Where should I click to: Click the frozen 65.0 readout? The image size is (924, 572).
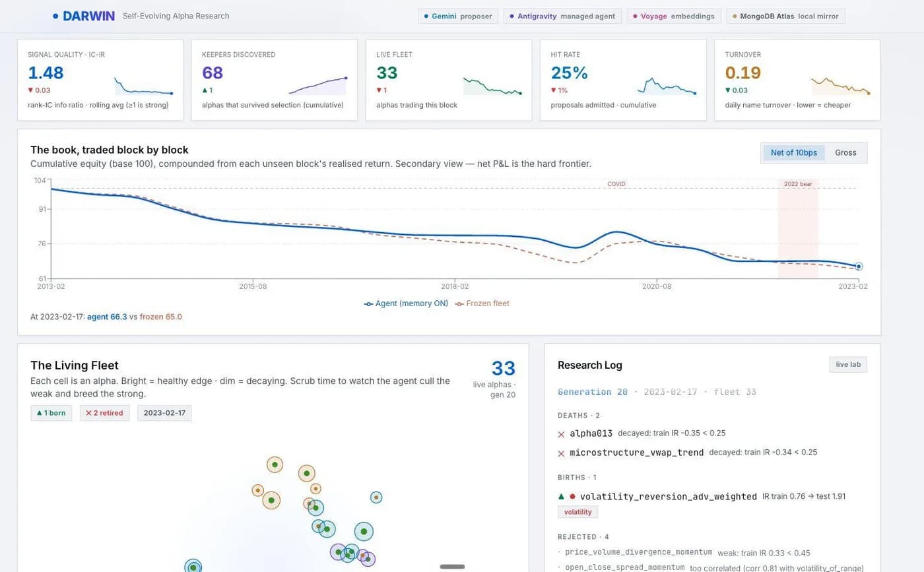(x=160, y=317)
